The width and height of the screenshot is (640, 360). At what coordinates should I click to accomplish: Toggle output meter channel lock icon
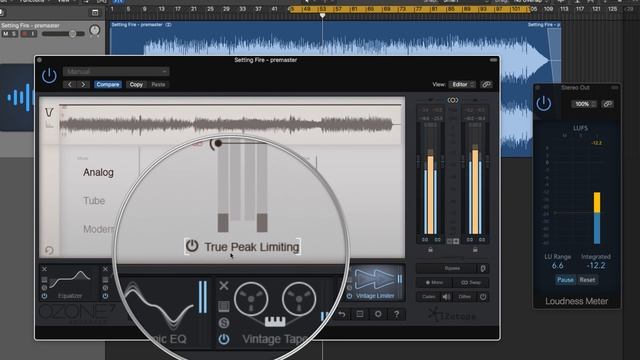(x=475, y=249)
